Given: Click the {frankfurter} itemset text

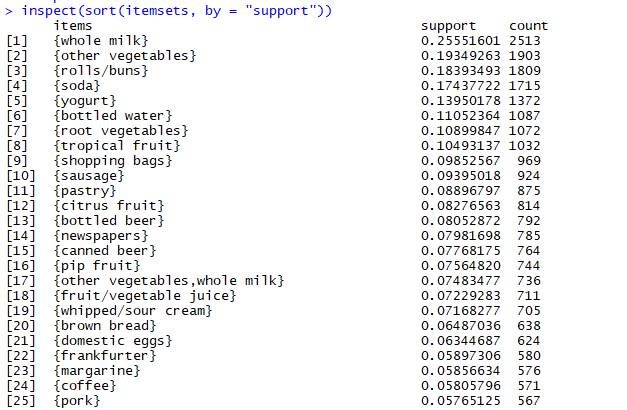Looking at the screenshot, I should (x=105, y=356).
